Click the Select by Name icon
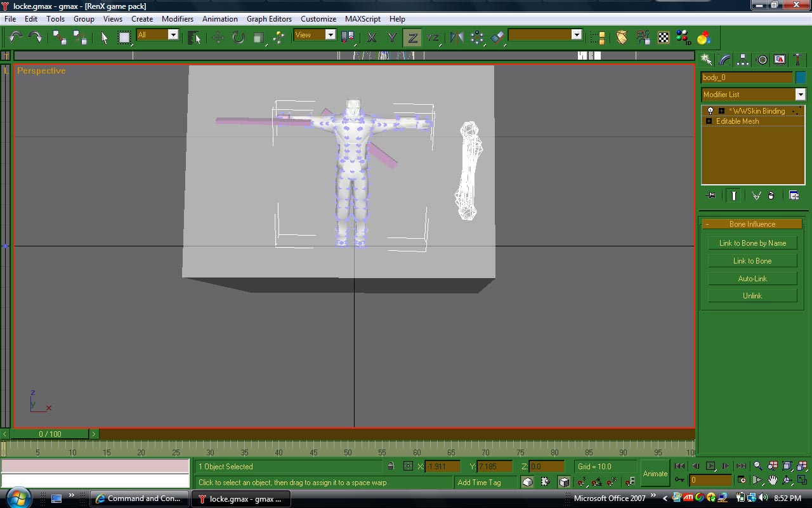Viewport: 812px width, 508px height. pyautogui.click(x=194, y=37)
